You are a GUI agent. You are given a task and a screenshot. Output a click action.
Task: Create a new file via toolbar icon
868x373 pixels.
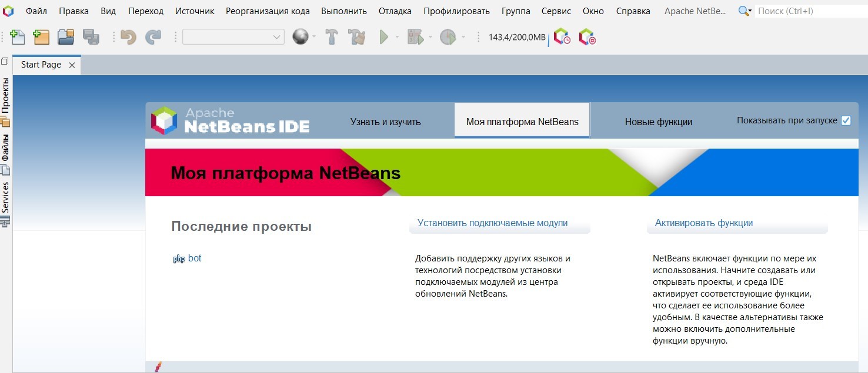tap(18, 36)
